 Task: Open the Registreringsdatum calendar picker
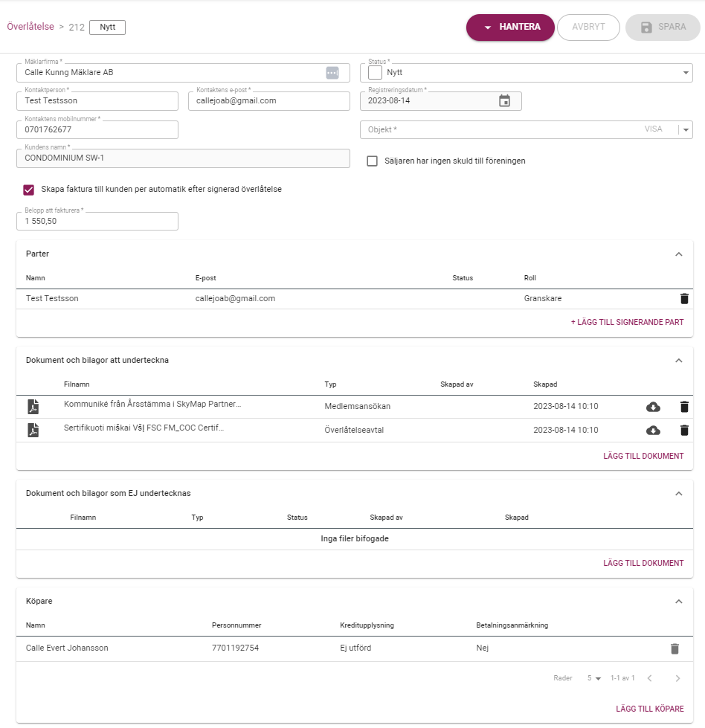click(504, 101)
